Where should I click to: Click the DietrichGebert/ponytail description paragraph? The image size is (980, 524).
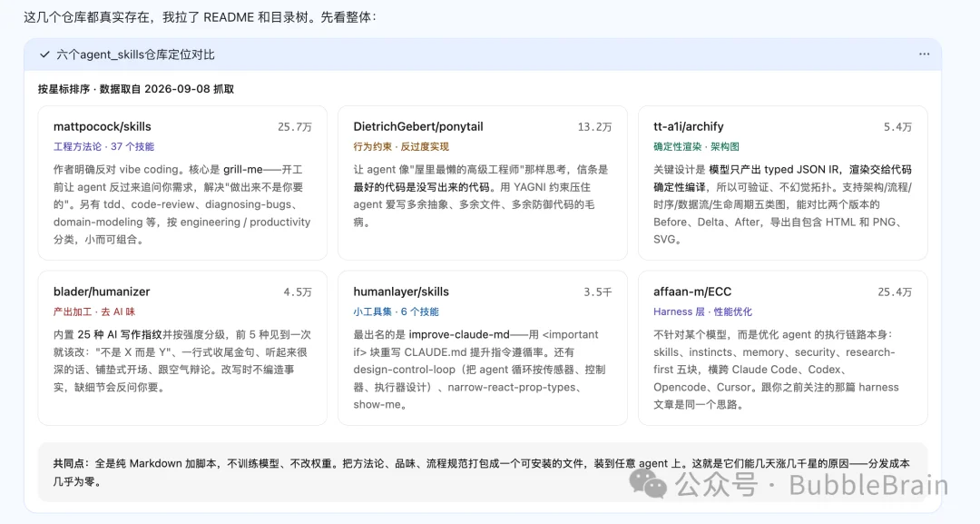point(481,196)
